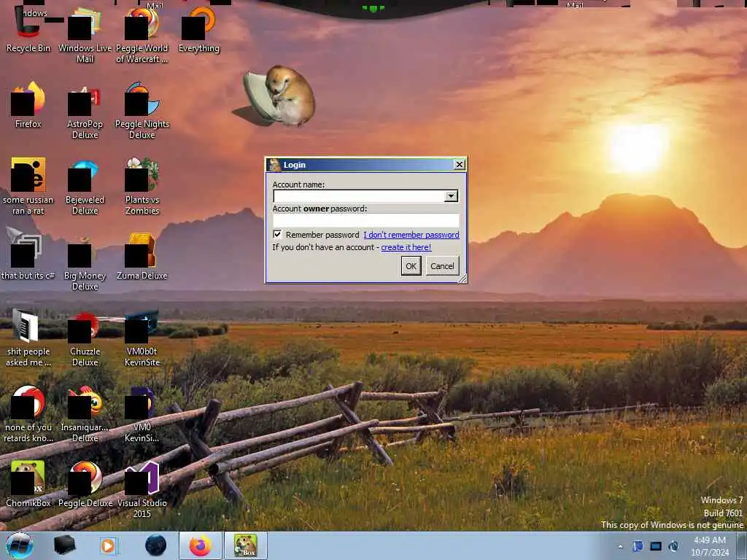Click the taskbar clock showing 4:49 AM
Screen dimensions: 747x560
pos(710,546)
